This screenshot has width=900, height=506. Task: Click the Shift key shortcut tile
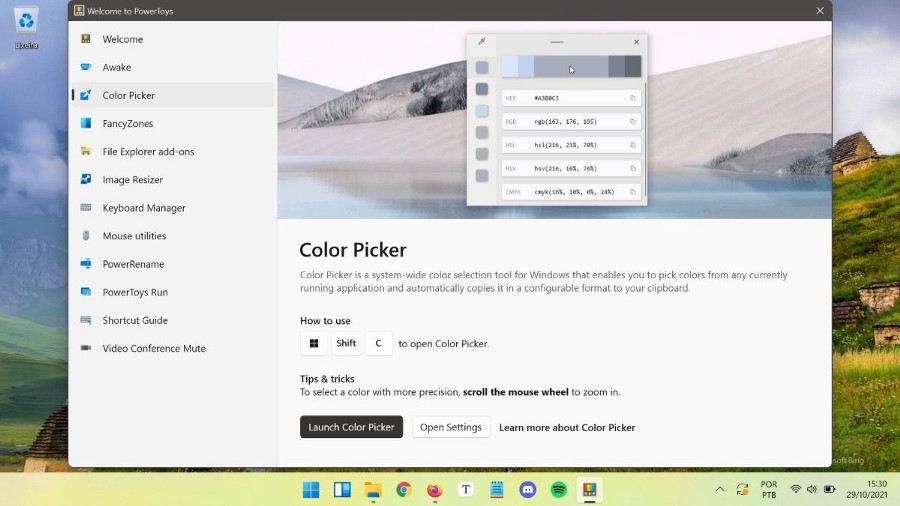tap(346, 343)
